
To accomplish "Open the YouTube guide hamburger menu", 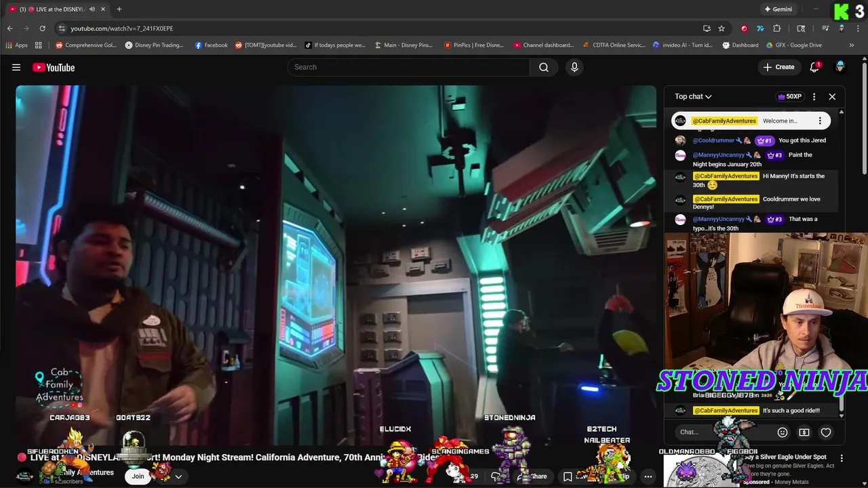I will click(x=16, y=67).
